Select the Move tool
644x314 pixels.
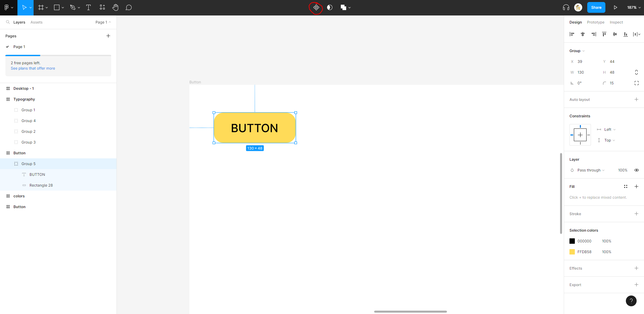(x=24, y=7)
